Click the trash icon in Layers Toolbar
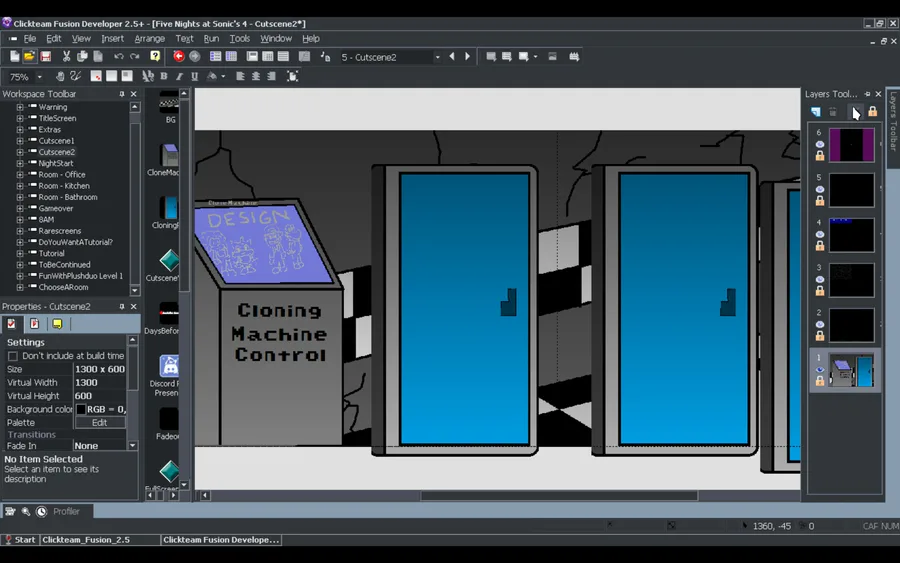The height and width of the screenshot is (563, 900). coord(833,111)
